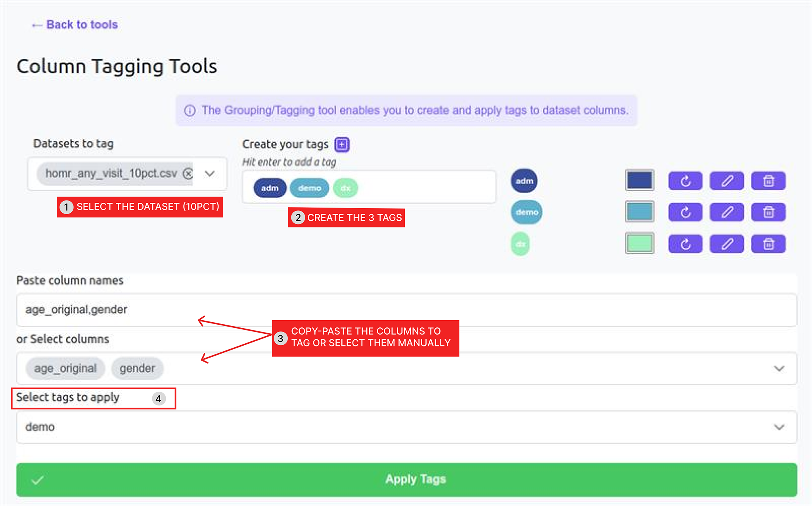Image resolution: width=812 pixels, height=506 pixels.
Task: Open the light green dx color swatch
Action: pos(639,243)
